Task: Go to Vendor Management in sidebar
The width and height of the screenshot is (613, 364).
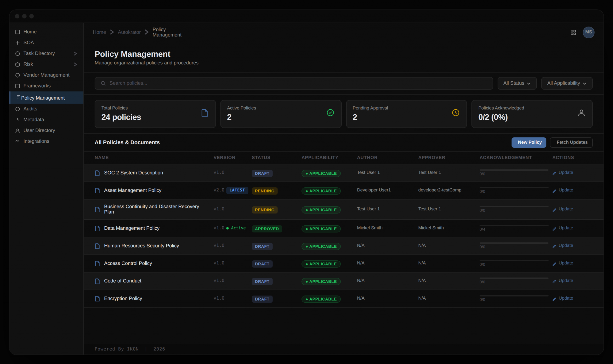Action: click(46, 75)
